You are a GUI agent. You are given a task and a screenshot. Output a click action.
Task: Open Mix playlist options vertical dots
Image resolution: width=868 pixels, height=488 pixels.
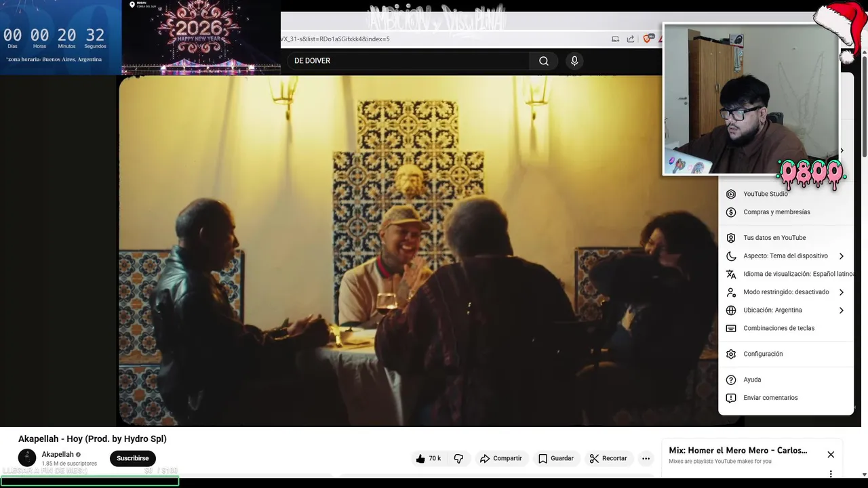tap(831, 474)
